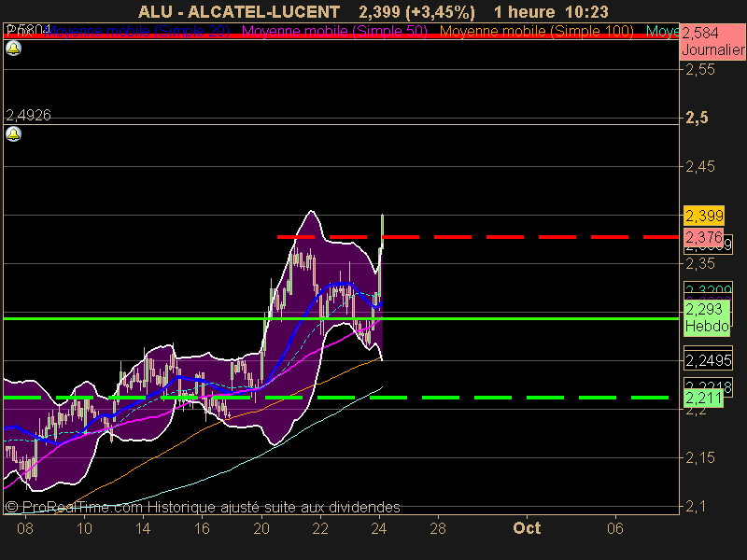The height and width of the screenshot is (560, 747).
Task: Click the '22' date axis label
Action: [320, 528]
